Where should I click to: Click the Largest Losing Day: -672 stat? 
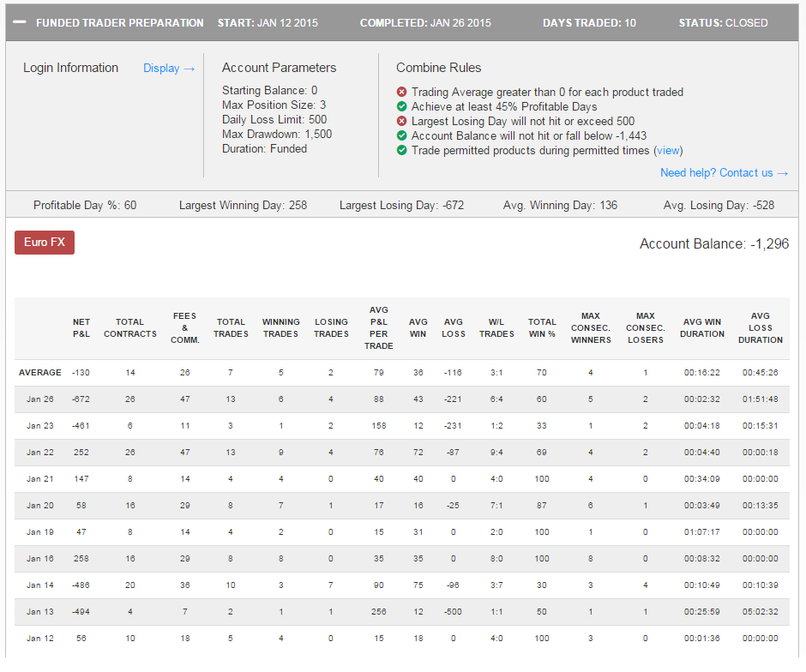tap(401, 206)
